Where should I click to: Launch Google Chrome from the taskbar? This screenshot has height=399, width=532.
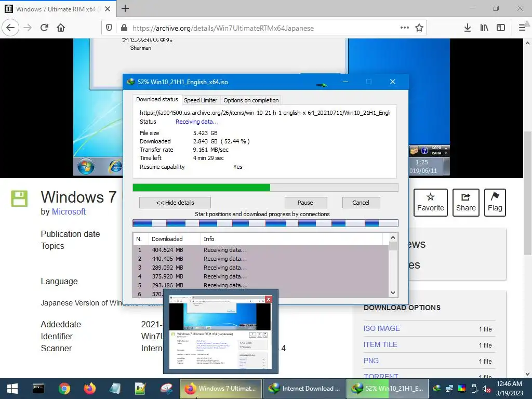(x=64, y=389)
